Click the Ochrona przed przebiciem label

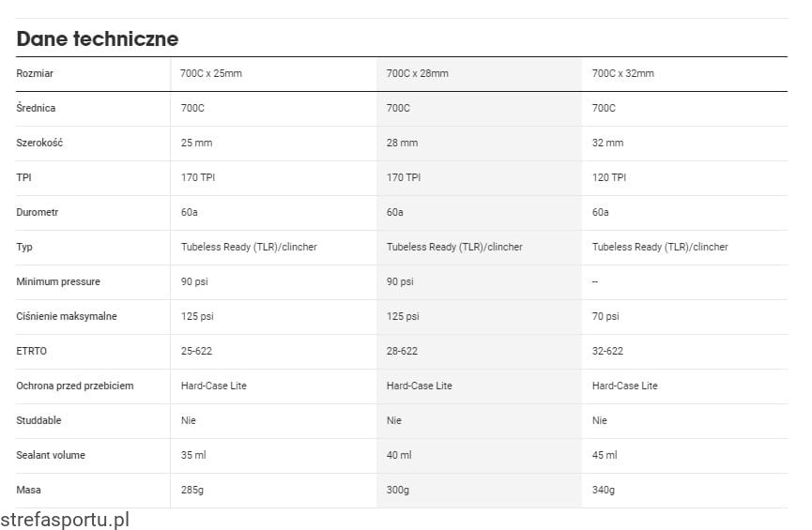[x=75, y=386]
